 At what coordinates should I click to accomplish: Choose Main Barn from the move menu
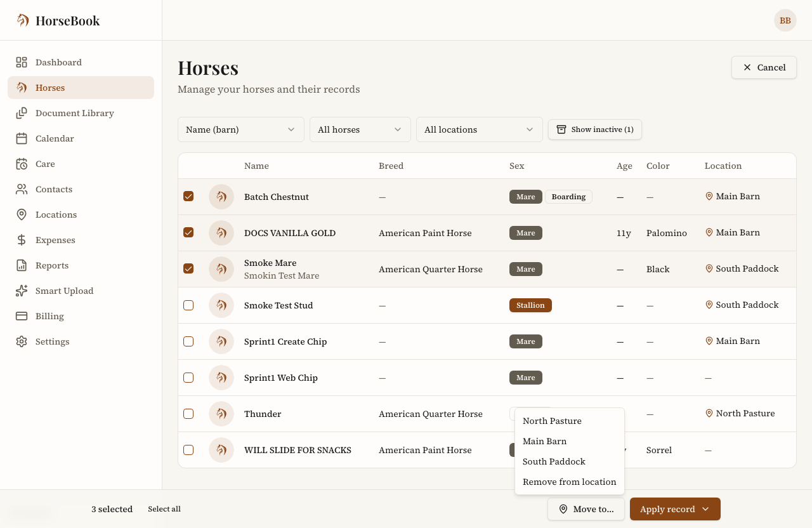click(x=570, y=441)
